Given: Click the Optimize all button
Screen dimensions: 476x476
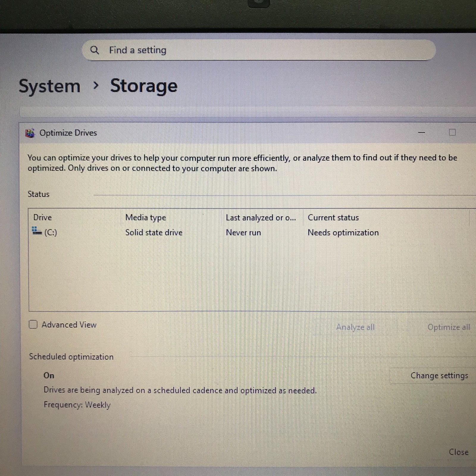Looking at the screenshot, I should tap(449, 327).
